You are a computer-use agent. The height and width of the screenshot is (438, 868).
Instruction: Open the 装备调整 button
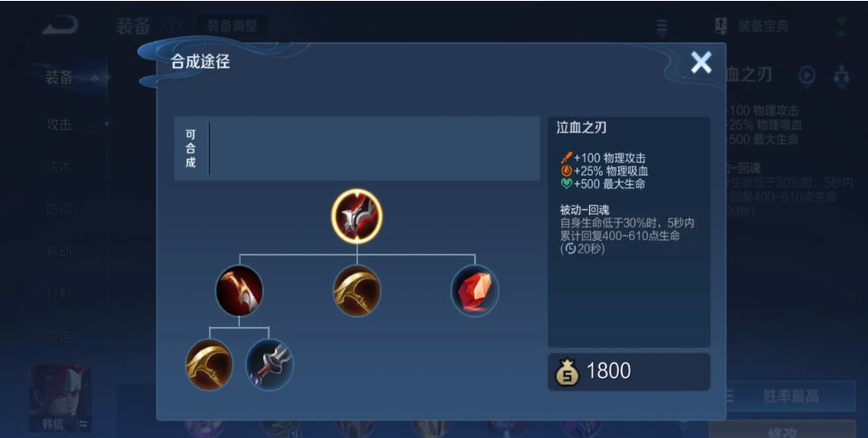[232, 26]
